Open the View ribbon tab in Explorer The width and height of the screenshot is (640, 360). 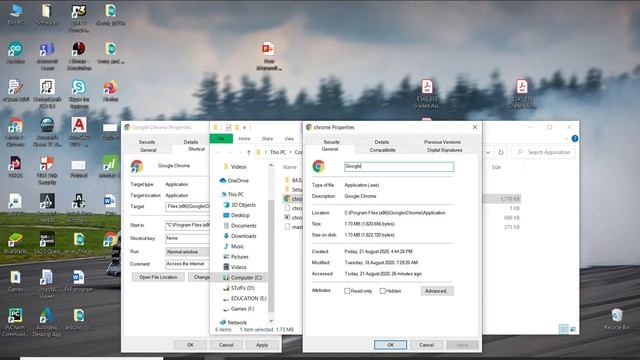pos(289,139)
